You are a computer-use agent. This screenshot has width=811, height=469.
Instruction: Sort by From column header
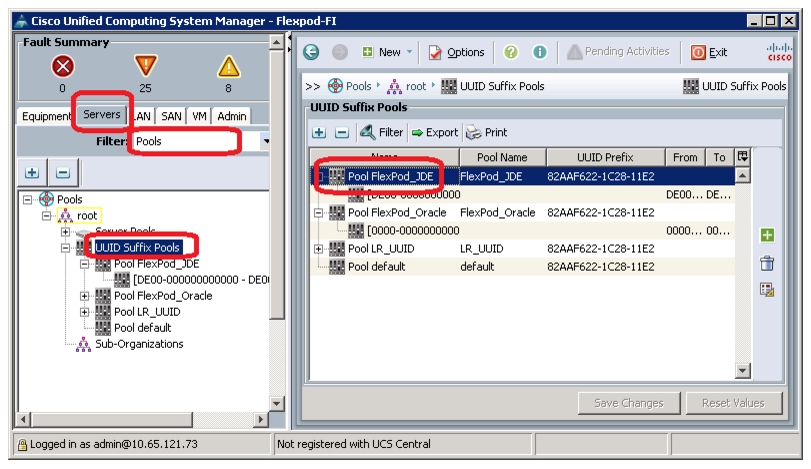[685, 157]
